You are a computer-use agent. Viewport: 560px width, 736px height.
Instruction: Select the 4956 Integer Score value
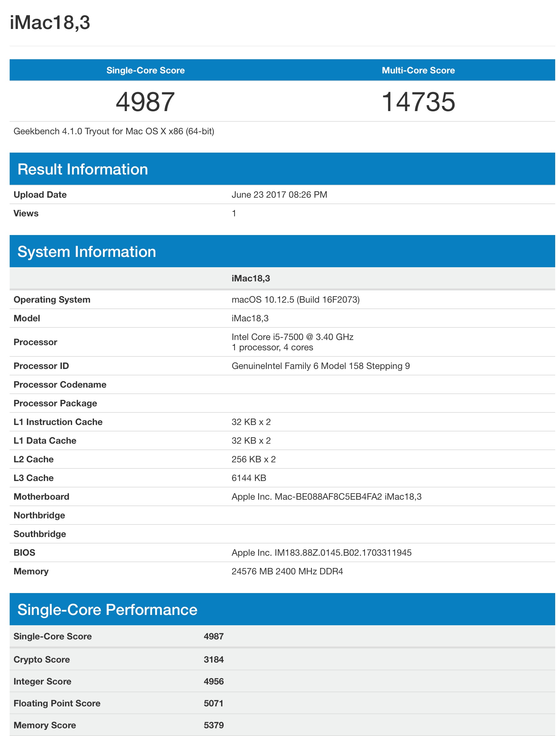pos(214,681)
